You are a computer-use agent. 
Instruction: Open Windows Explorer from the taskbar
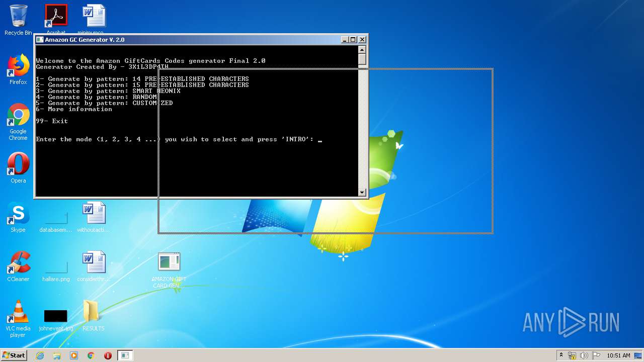click(x=57, y=355)
